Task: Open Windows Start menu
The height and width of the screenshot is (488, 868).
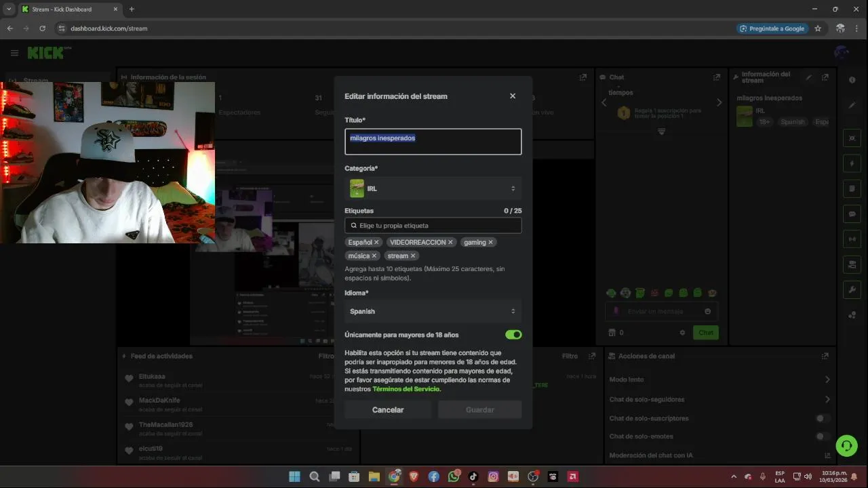Action: [x=294, y=476]
